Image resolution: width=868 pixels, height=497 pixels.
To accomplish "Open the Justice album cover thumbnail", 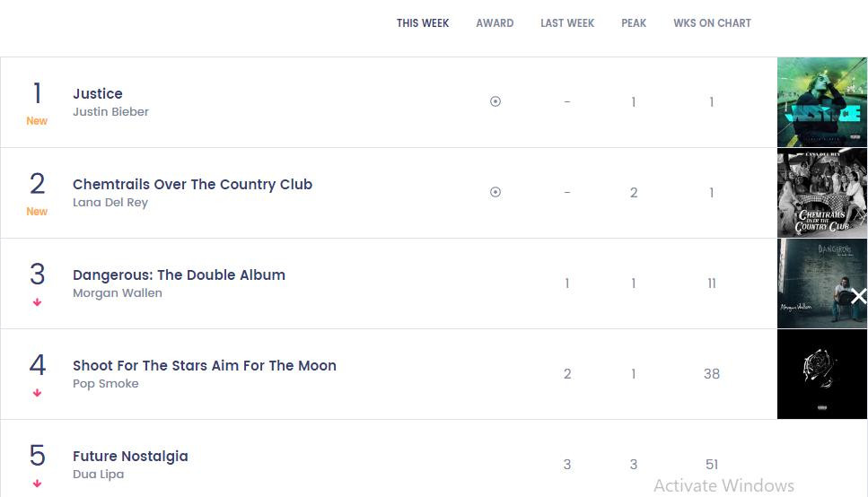I will (821, 102).
